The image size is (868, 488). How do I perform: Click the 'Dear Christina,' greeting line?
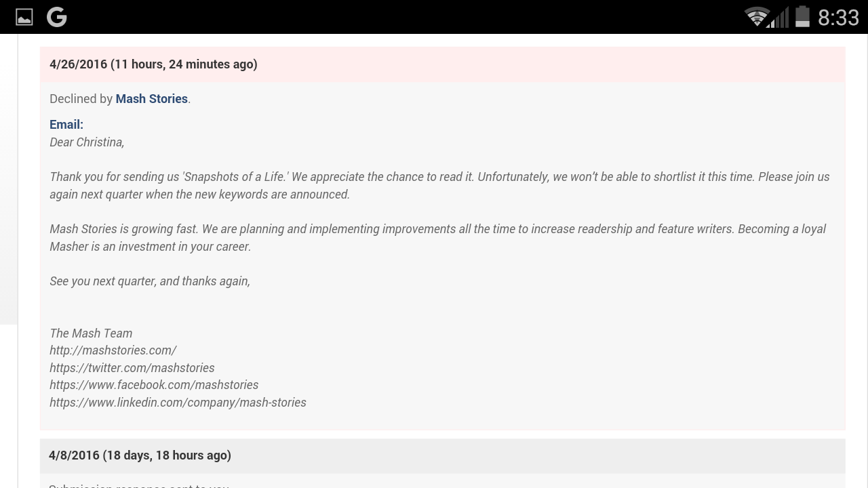(x=87, y=142)
